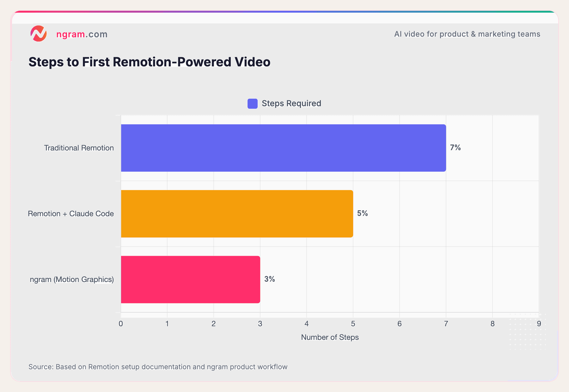
Task: Click the x-axis tick label 2
Action: 214,324
